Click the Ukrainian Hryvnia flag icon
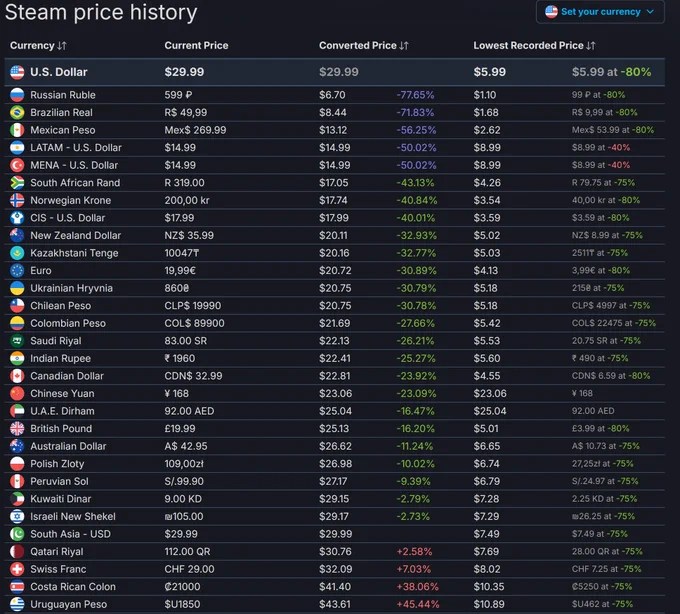The width and height of the screenshot is (680, 614). (x=17, y=288)
